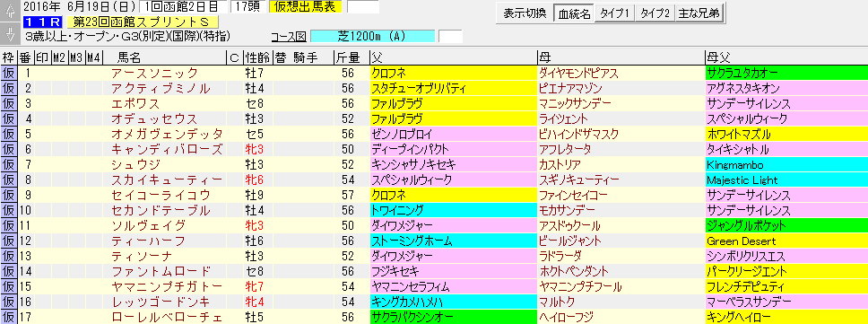Screen dimensions: 868x324
Task: Click the 母父 column header
Action: tap(786, 57)
